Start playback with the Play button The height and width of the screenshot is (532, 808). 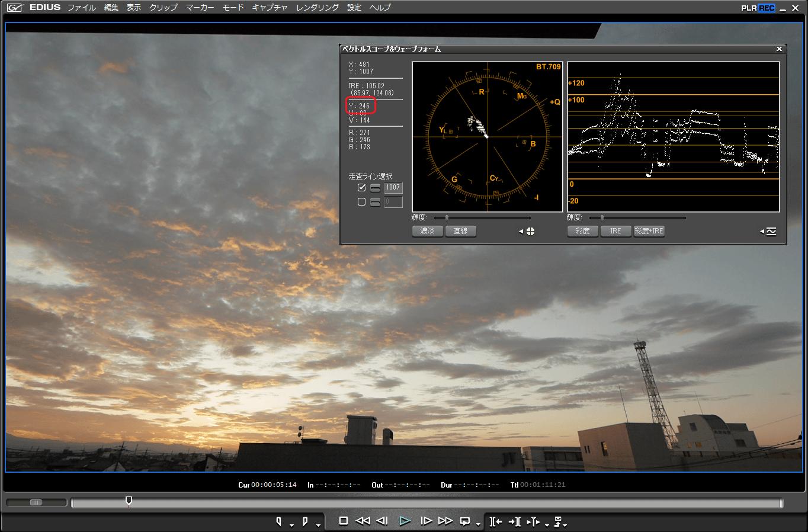(405, 521)
